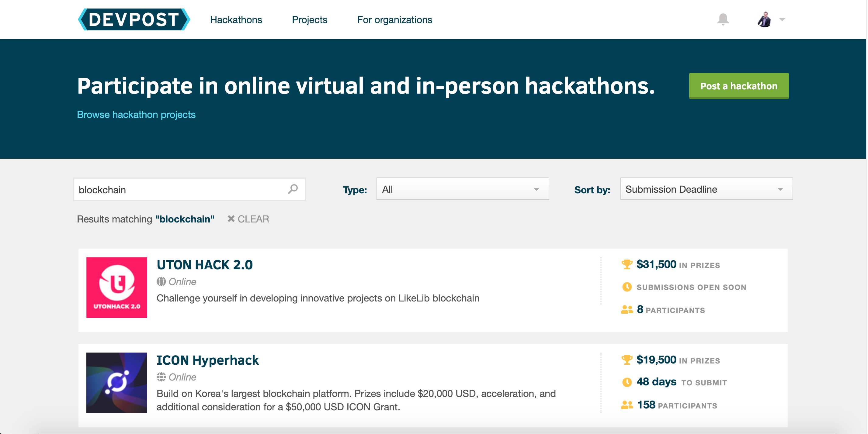
Task: Open the Type dropdown set to All
Action: [462, 189]
